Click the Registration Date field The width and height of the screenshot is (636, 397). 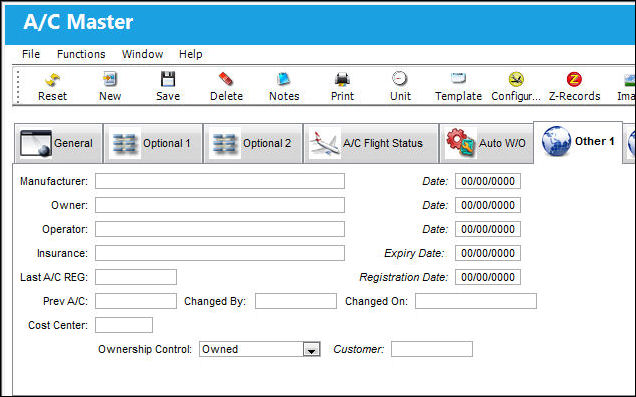click(x=488, y=277)
